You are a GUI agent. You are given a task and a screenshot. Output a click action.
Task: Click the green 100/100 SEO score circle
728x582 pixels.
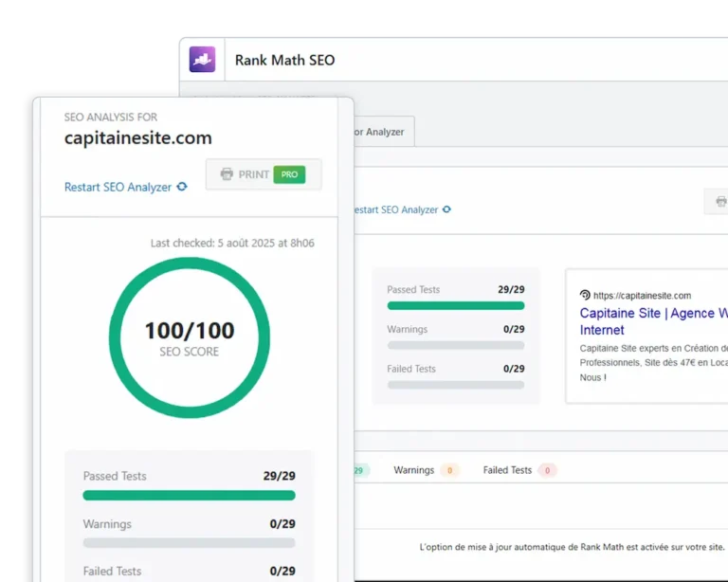point(190,337)
